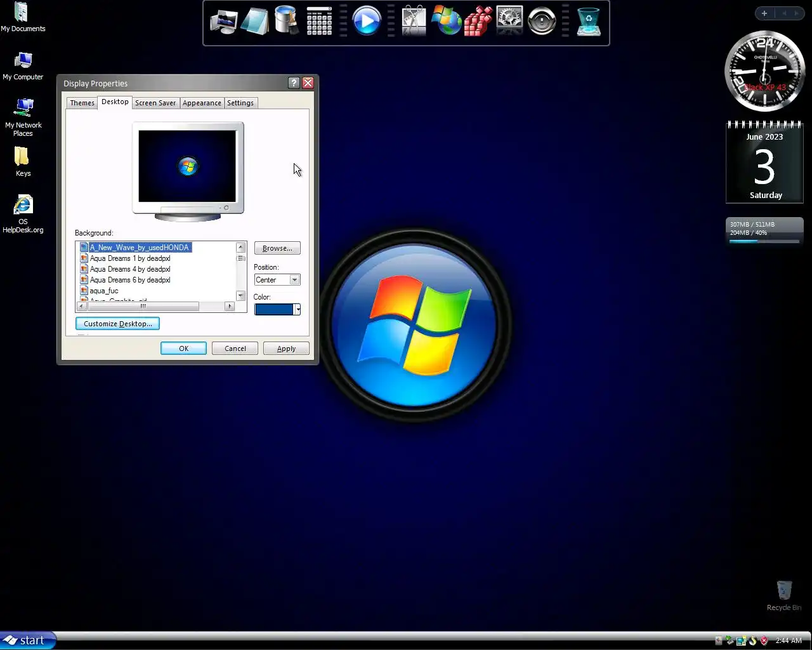Click the Cancel button
This screenshot has height=650, width=812.
235,348
